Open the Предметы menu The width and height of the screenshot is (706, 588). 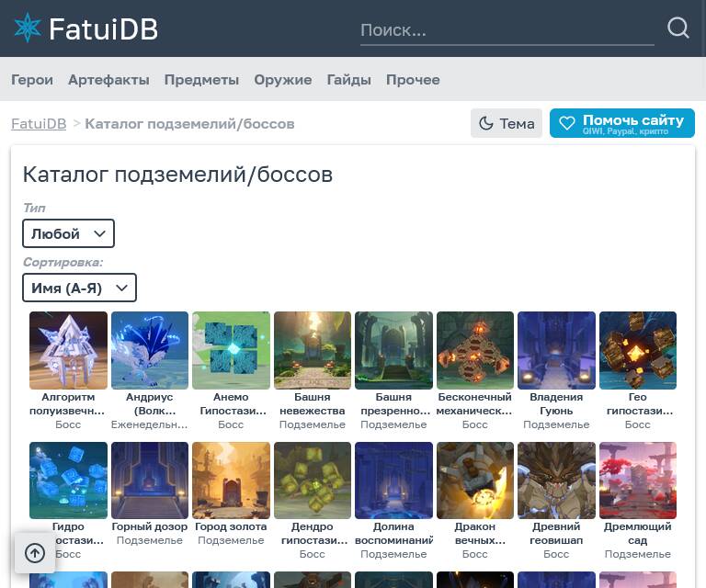coord(201,80)
